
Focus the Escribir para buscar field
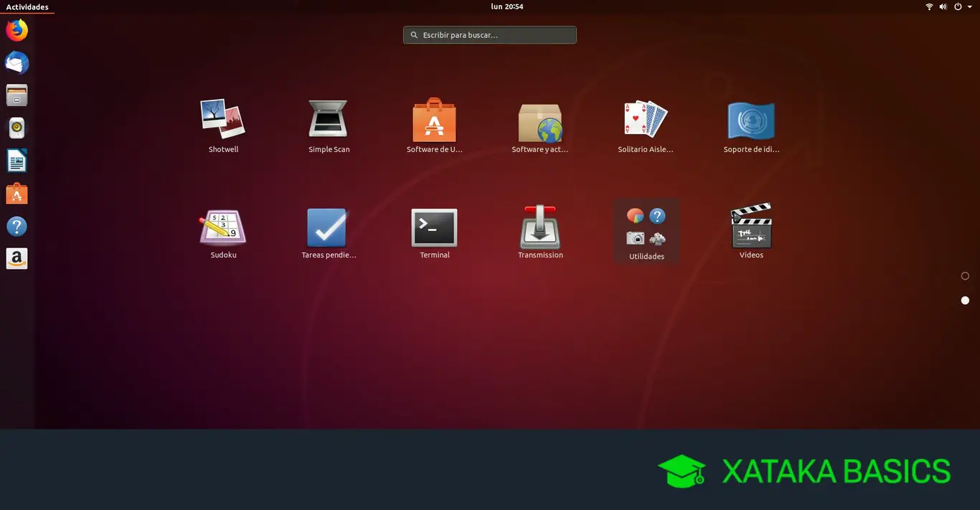(x=490, y=34)
